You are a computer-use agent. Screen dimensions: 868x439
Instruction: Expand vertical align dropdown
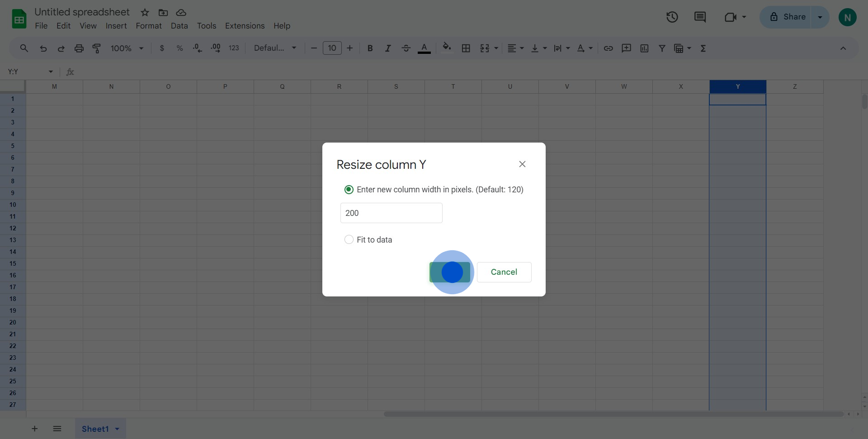pyautogui.click(x=545, y=48)
